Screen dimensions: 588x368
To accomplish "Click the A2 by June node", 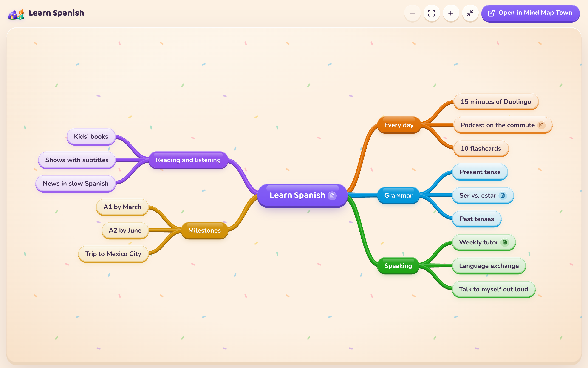I will point(125,230).
